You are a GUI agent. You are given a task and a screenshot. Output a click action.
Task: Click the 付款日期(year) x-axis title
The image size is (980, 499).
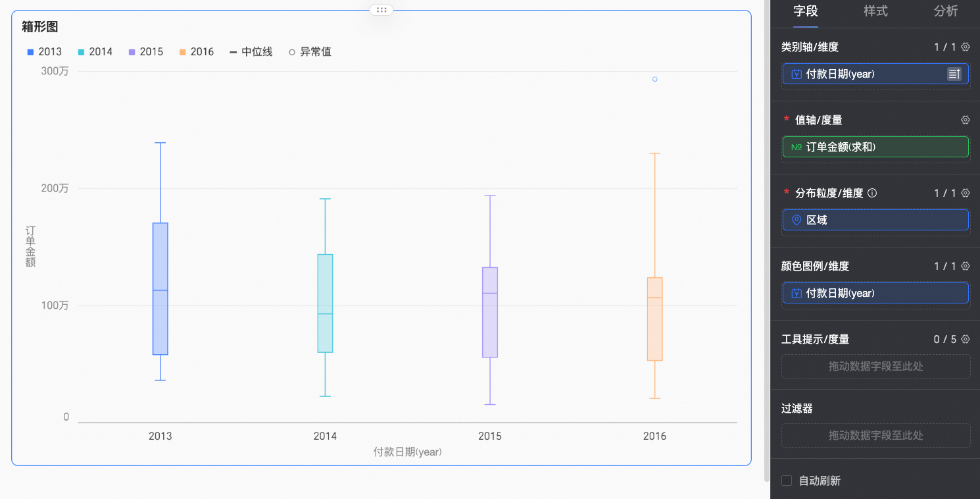point(408,452)
